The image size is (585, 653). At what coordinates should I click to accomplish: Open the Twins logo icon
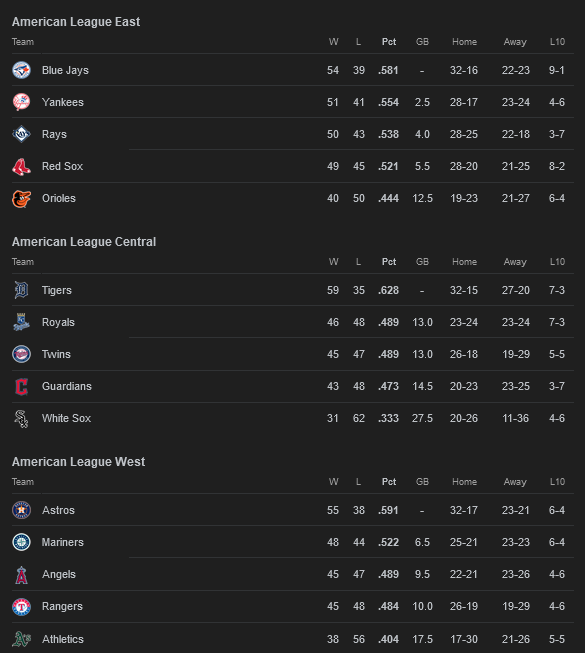21,354
